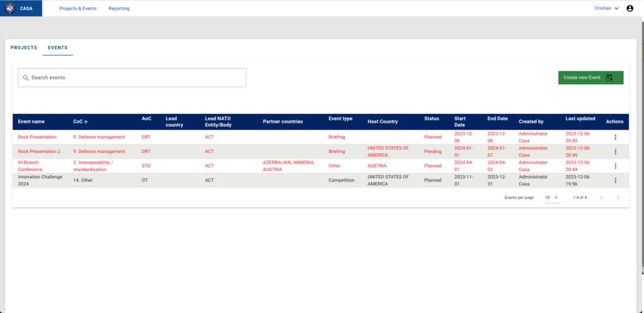Image resolution: width=644 pixels, height=313 pixels.
Task: Open actions menu for Rock Presentation row
Action: coord(615,137)
